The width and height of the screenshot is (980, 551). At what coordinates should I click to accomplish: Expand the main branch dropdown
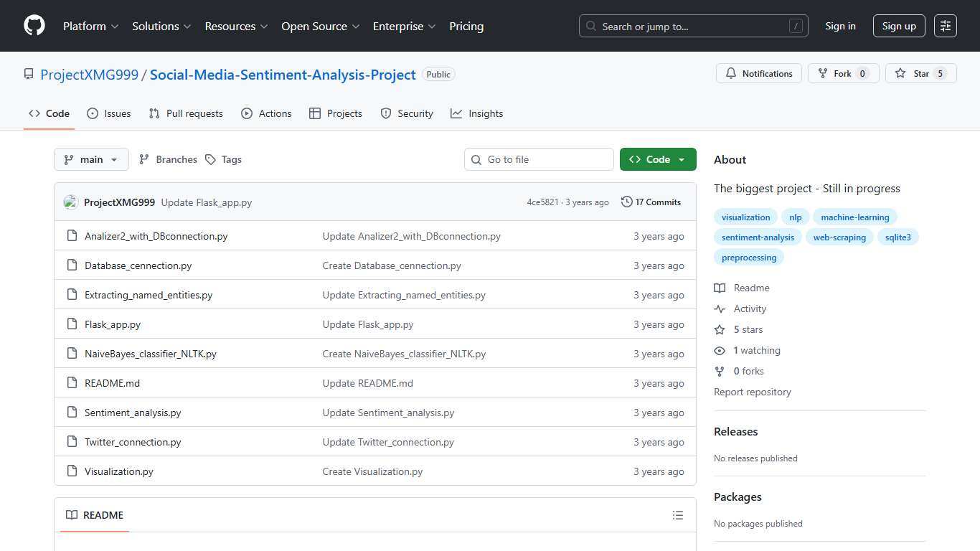[91, 159]
